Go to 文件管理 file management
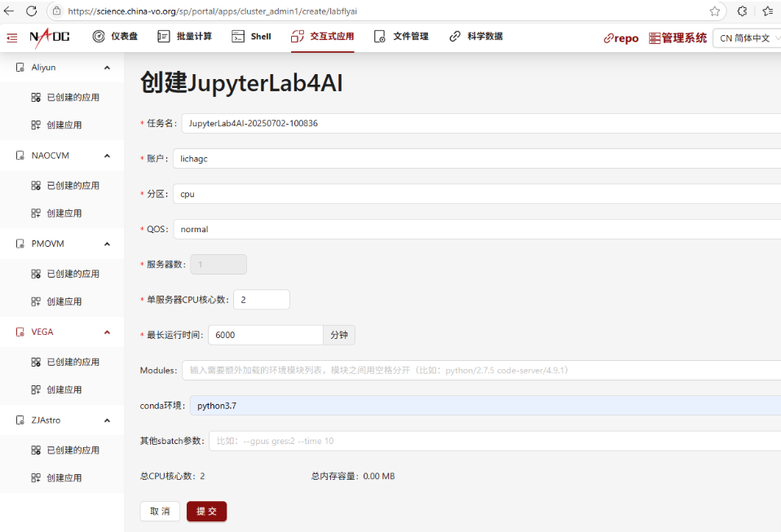Image resolution: width=781 pixels, height=532 pixels. 401,37
